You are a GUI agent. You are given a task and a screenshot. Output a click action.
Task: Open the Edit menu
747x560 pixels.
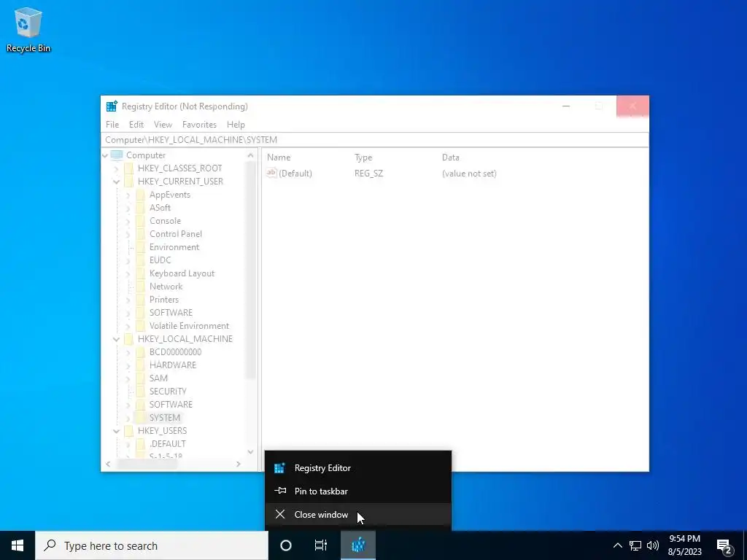[x=136, y=124]
